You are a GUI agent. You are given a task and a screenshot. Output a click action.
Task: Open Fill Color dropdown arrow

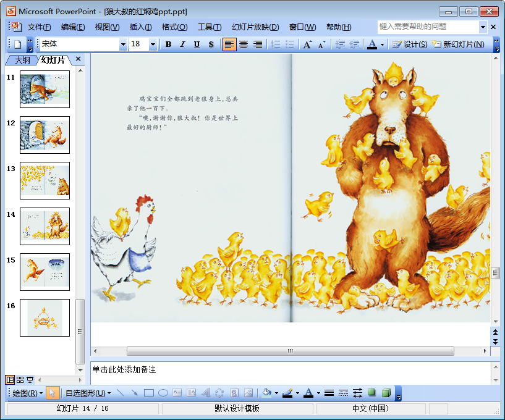(x=276, y=393)
